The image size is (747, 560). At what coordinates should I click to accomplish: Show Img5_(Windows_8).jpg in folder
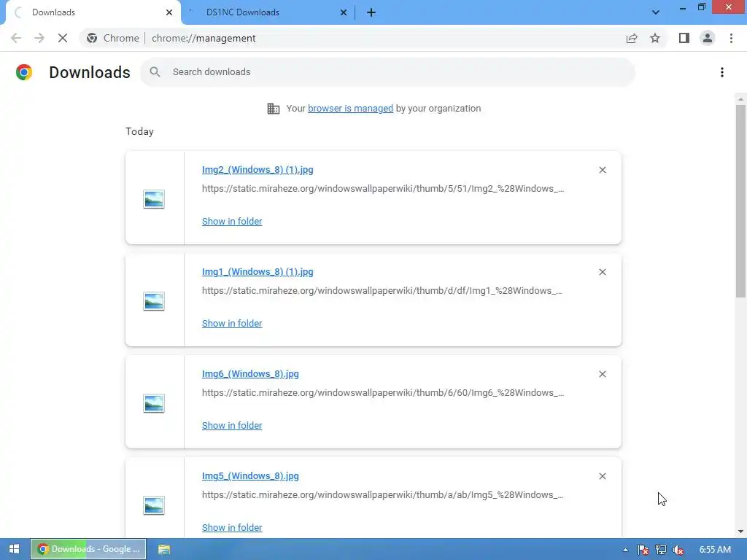coord(232,528)
